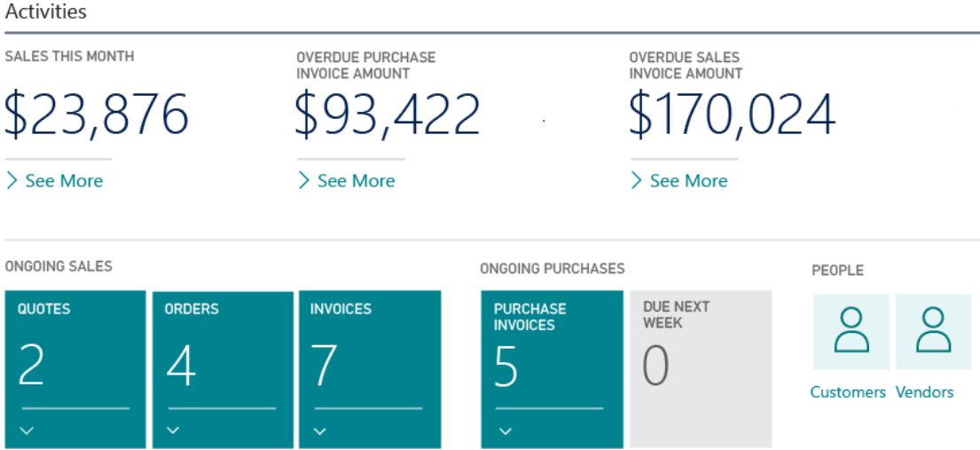
Task: Expand the Quotes tile chevron menu
Action: point(27,430)
